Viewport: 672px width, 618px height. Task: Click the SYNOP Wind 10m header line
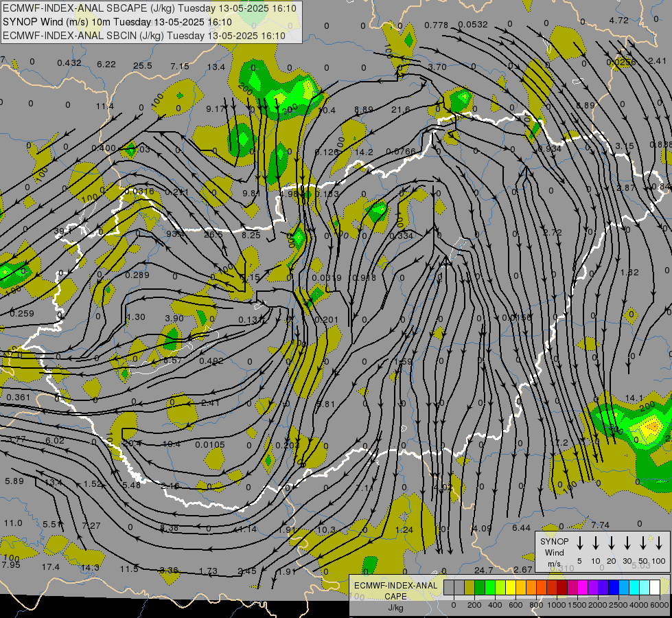117,22
